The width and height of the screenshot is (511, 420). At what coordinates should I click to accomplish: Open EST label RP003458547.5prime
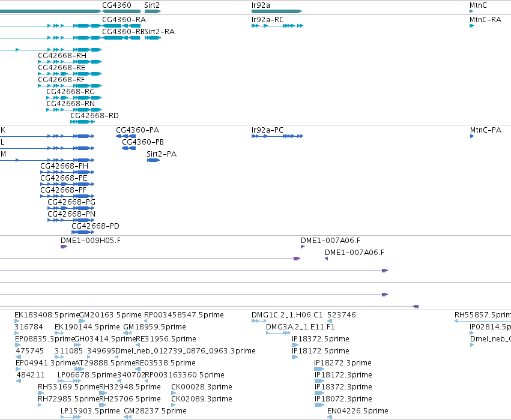pos(184,315)
